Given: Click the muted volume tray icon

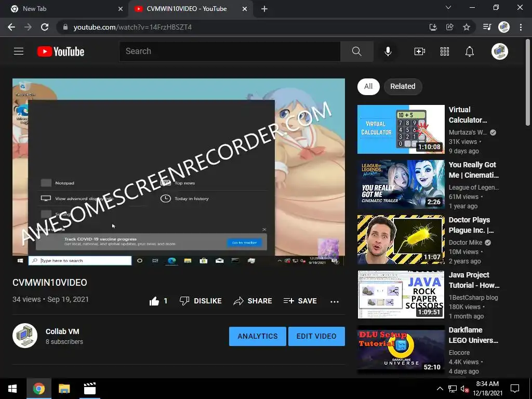Looking at the screenshot, I should point(464,389).
